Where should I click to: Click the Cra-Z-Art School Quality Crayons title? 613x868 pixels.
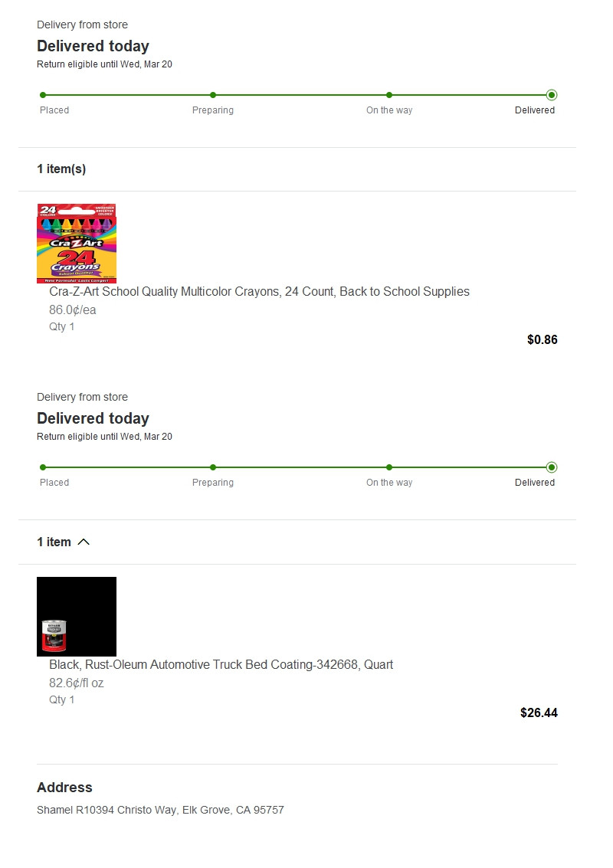(259, 292)
